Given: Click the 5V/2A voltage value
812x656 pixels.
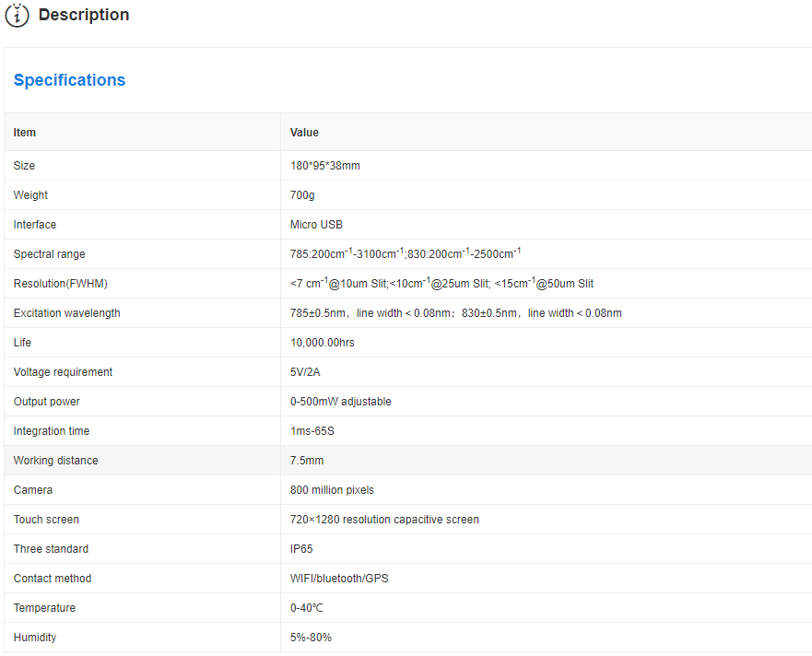Looking at the screenshot, I should (306, 372).
